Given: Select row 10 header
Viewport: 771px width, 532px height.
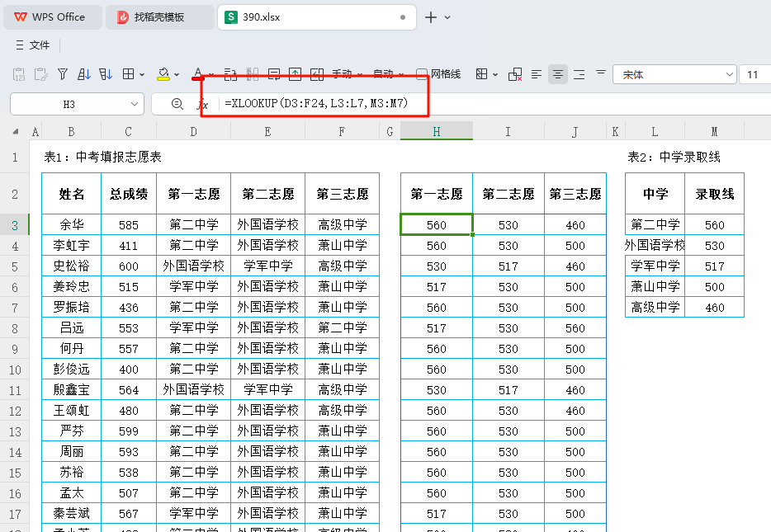Looking at the screenshot, I should (x=15, y=370).
